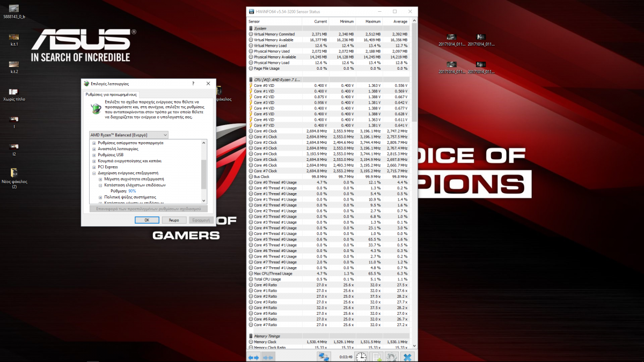Select desktop image named l
This screenshot has height=362, width=644.
tap(14, 122)
